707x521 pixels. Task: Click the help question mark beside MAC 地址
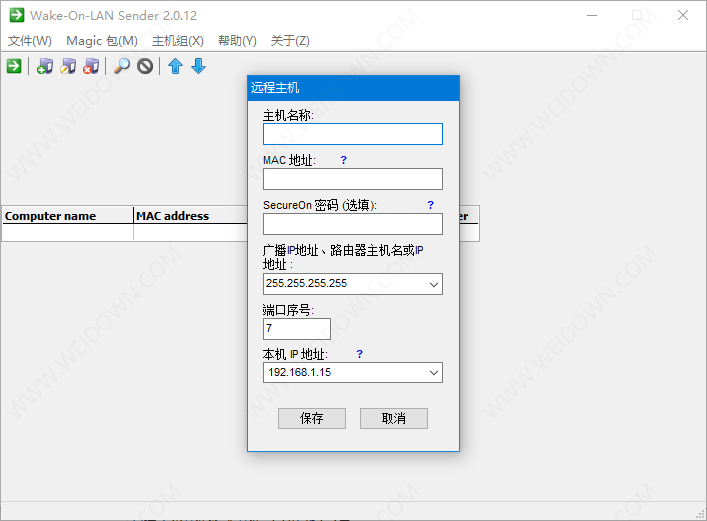point(344,160)
